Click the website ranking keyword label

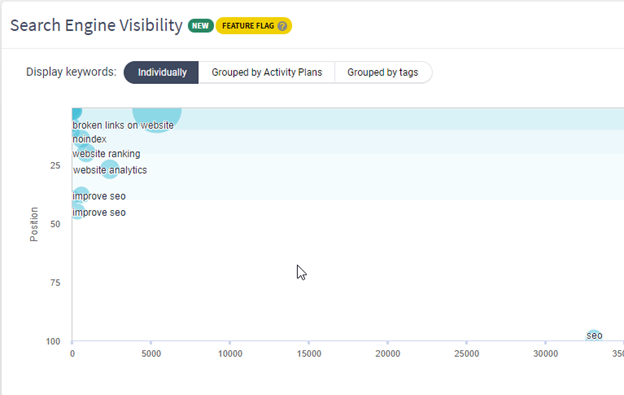[106, 154]
